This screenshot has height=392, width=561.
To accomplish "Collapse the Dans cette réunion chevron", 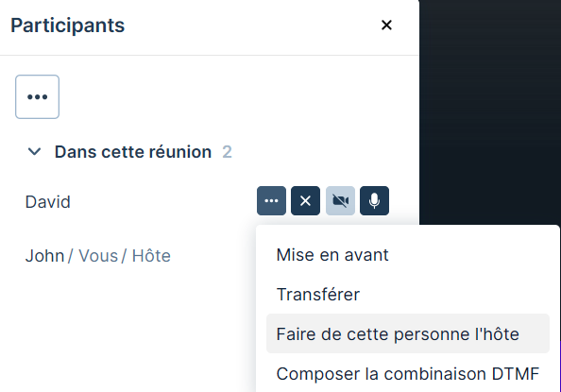I will (x=34, y=151).
